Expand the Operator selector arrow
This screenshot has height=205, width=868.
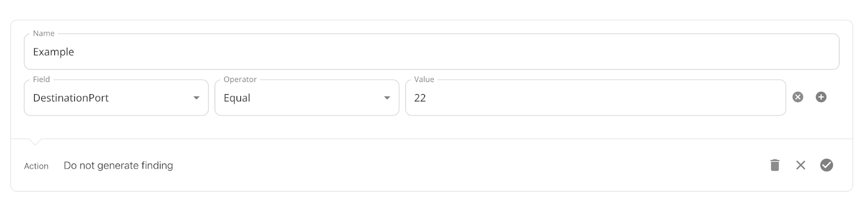387,98
